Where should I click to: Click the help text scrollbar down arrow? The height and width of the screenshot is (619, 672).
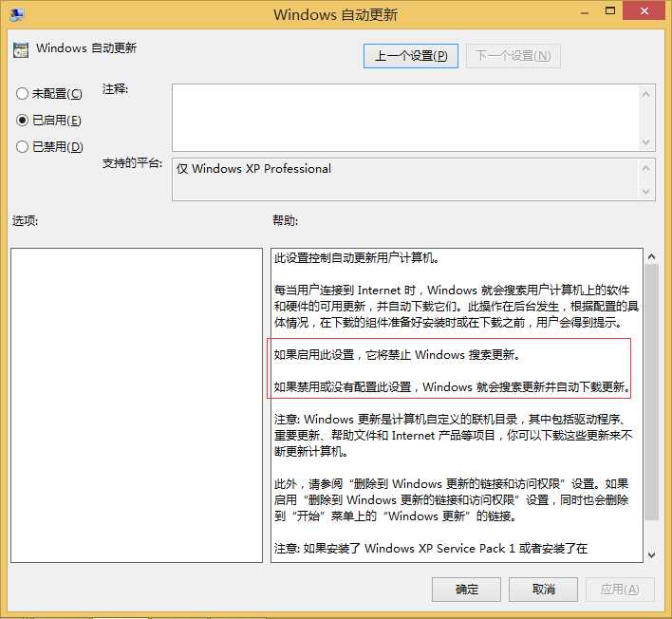(x=651, y=554)
